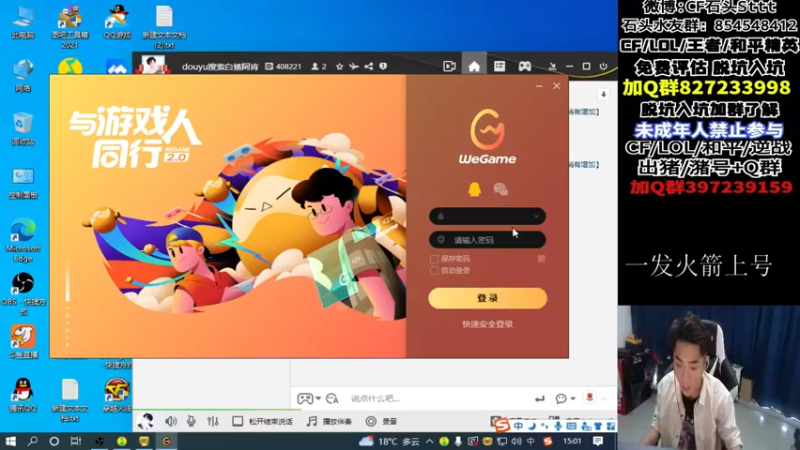Image resolution: width=800 pixels, height=450 pixels.
Task: Open the 网络 desktop icon
Action: point(22,76)
